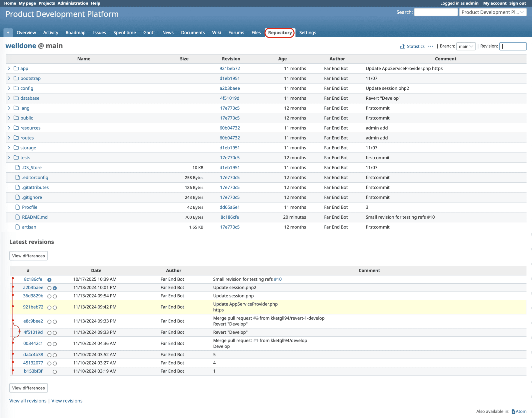
Task: Open the Branch dropdown showing main
Action: [x=466, y=46]
